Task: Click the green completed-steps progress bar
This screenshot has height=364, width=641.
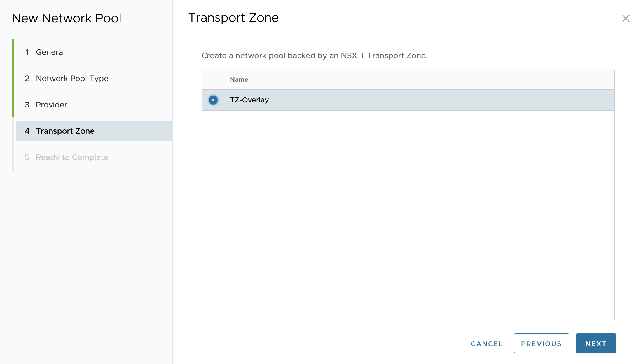Action: coord(13,78)
